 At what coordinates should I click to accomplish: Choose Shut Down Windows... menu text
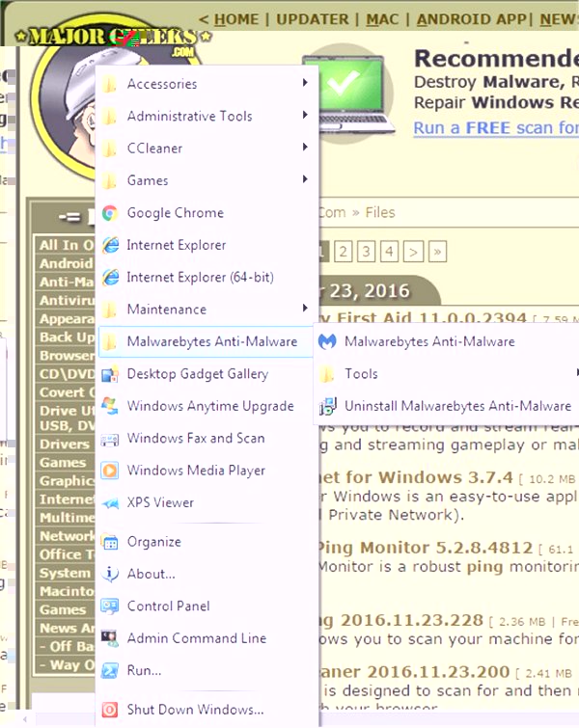click(196, 710)
